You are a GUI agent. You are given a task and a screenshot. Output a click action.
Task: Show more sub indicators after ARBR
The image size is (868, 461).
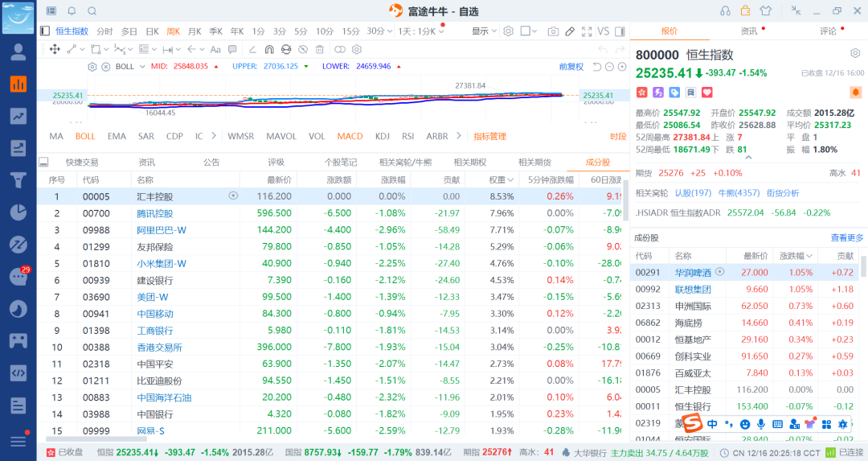pyautogui.click(x=458, y=136)
